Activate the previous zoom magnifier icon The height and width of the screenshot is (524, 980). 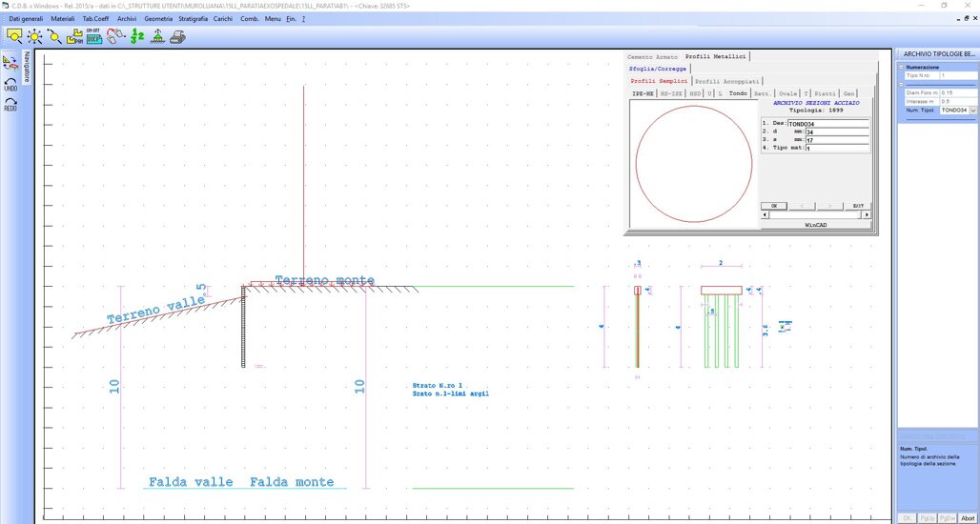pos(54,36)
